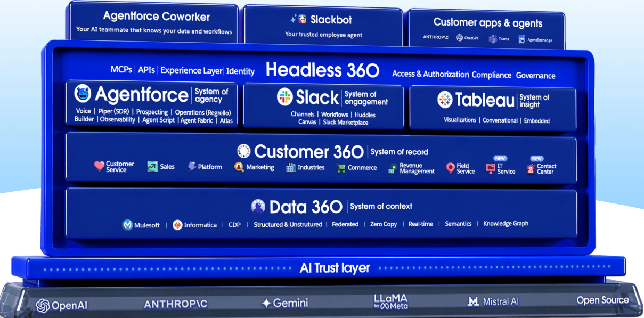Click the 'Access & Authorization' label
The width and height of the screenshot is (644, 318).
(x=430, y=74)
